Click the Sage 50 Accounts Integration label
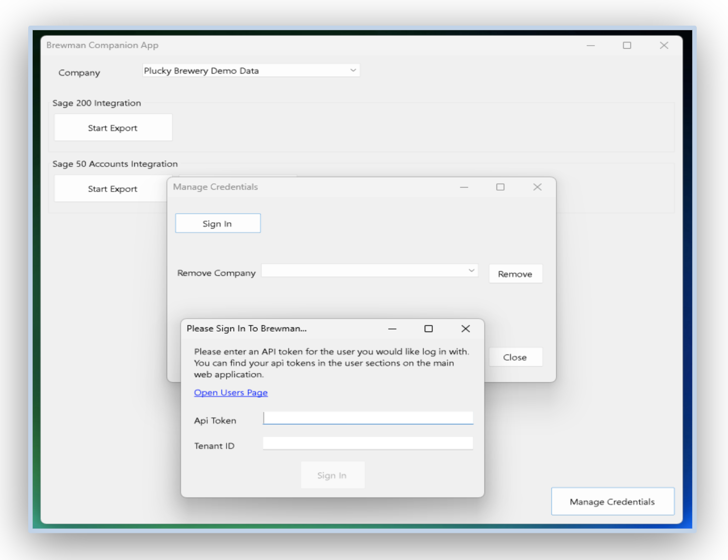Image resolution: width=728 pixels, height=560 pixels. [115, 164]
